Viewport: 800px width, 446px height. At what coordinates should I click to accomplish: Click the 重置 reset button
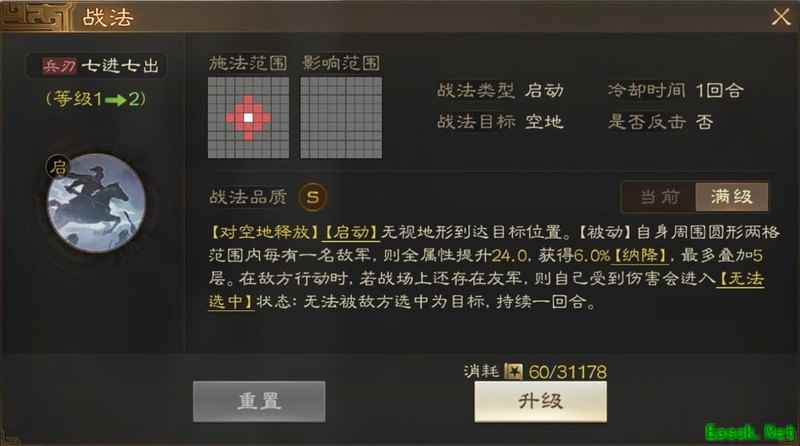(x=259, y=402)
